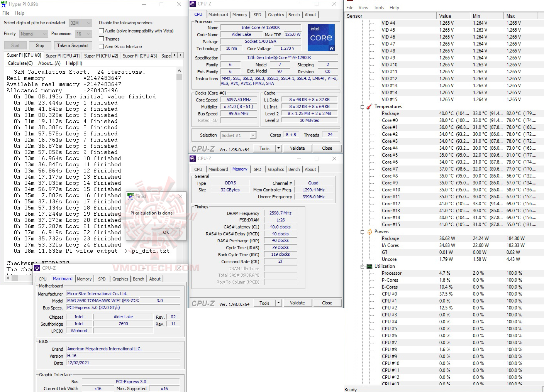Viewport: 544px width, 392px height.
Task: Click the Utilization chip icon in HWMonitor
Action: tap(369, 266)
